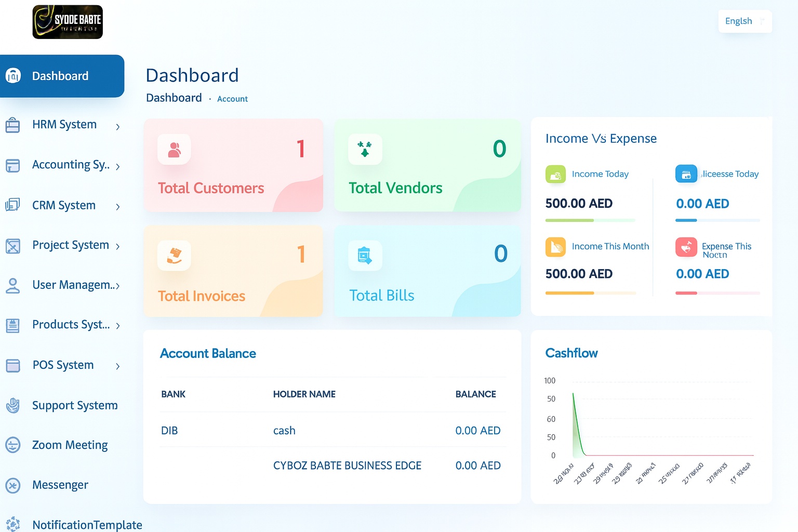The image size is (798, 532).
Task: Click the Income Today progress bar
Action: 590,220
